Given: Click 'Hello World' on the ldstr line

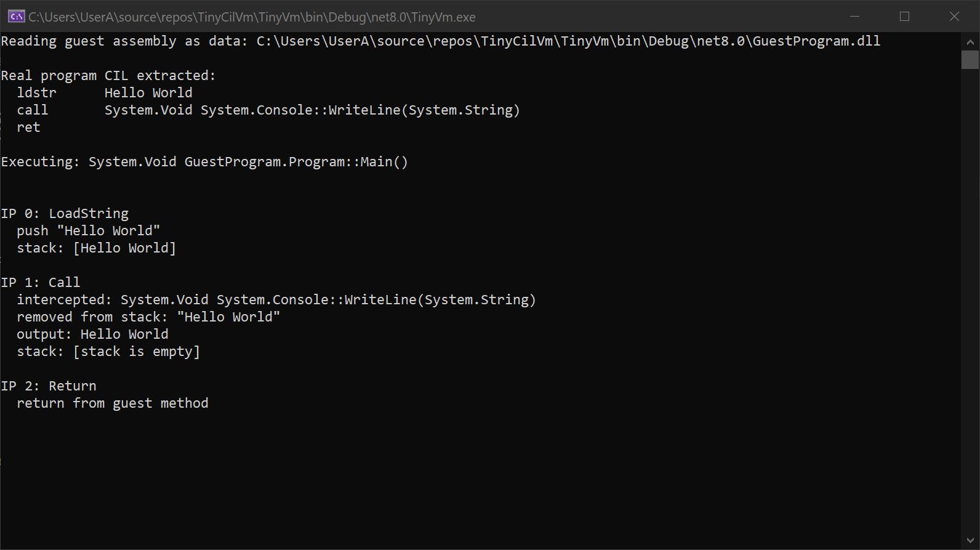Looking at the screenshot, I should 148,93.
